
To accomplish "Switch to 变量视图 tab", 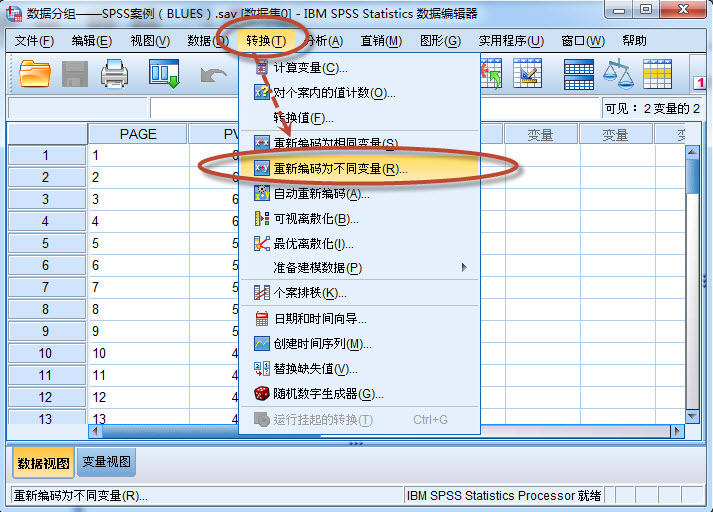I will click(x=106, y=462).
